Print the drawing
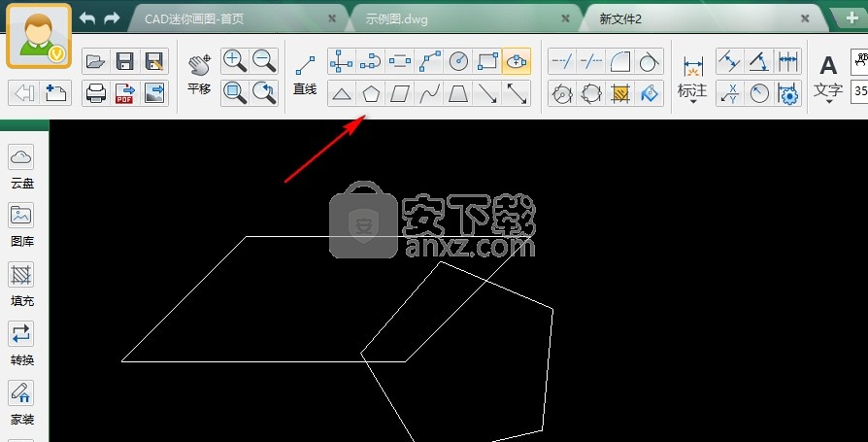The height and width of the screenshot is (442, 868). point(96,93)
